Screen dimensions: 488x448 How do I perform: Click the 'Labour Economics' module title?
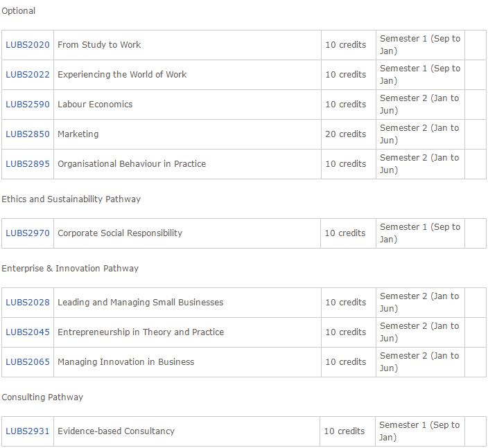pyautogui.click(x=95, y=105)
